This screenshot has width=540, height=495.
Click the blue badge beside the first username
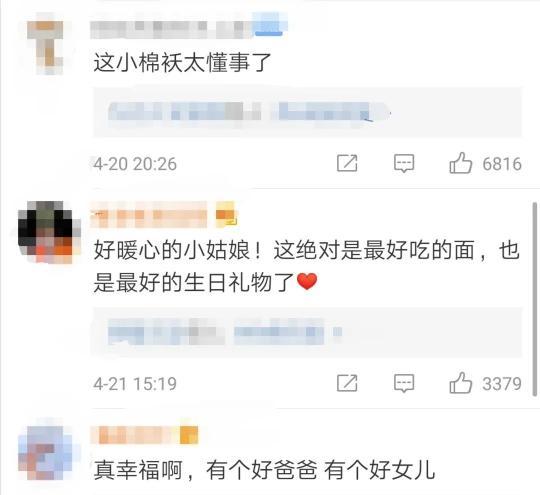pos(269,24)
